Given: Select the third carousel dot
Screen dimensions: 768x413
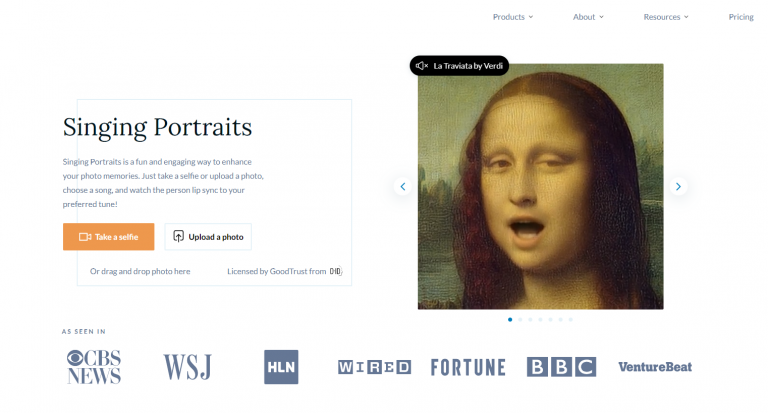Looking at the screenshot, I should 530,319.
